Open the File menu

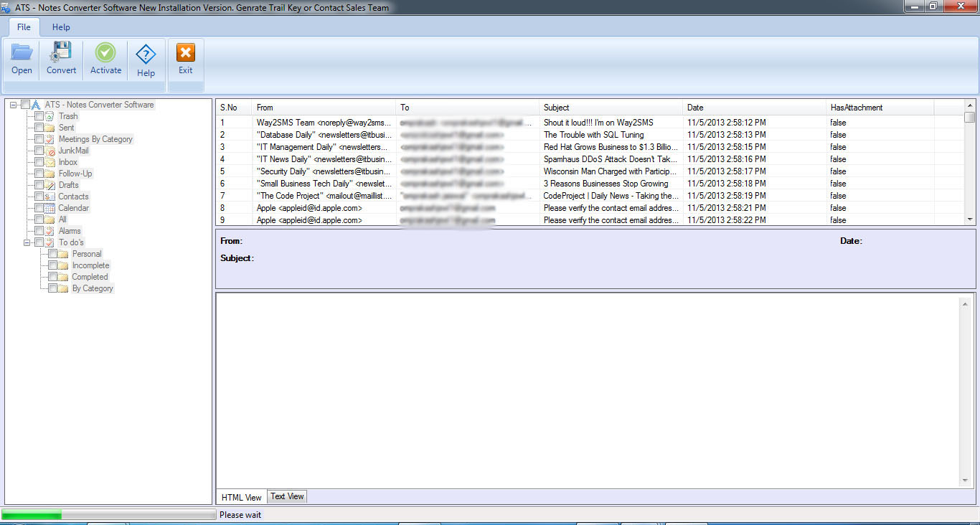tap(23, 27)
